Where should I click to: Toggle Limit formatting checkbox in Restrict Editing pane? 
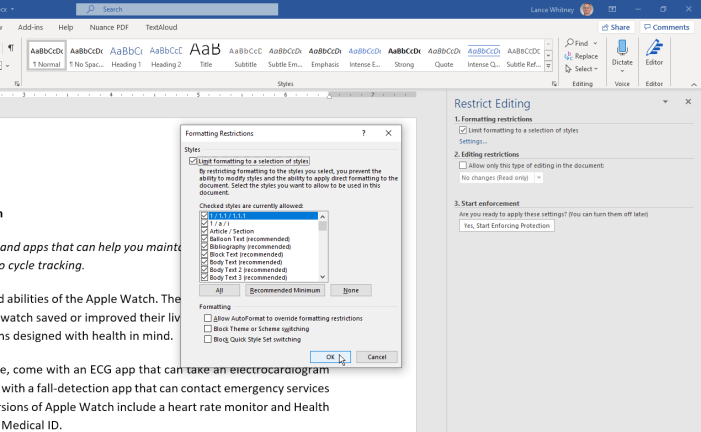pos(463,130)
